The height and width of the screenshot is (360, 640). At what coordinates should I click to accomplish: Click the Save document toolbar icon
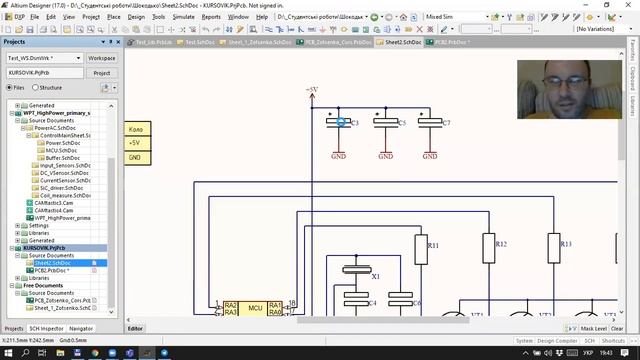[30, 30]
